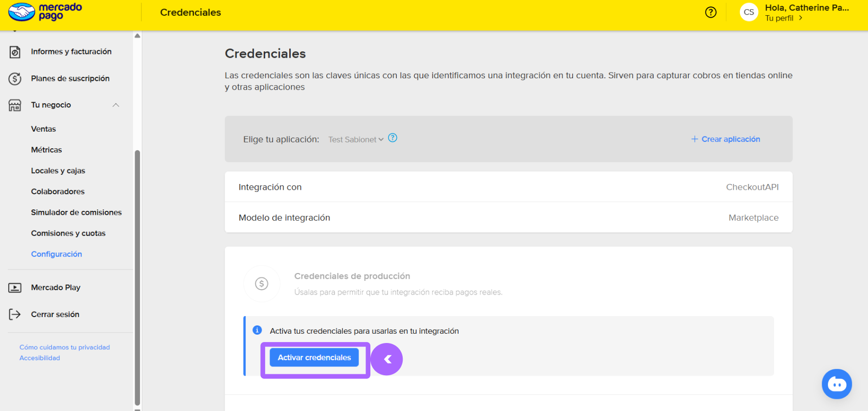Screen dimensions: 868x411
Task: Open the chatbot assistant bubble
Action: [x=837, y=384]
